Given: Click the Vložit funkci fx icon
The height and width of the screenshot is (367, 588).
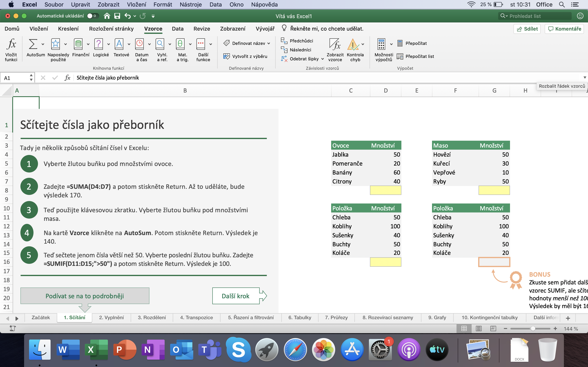Looking at the screenshot, I should pyautogui.click(x=11, y=44).
